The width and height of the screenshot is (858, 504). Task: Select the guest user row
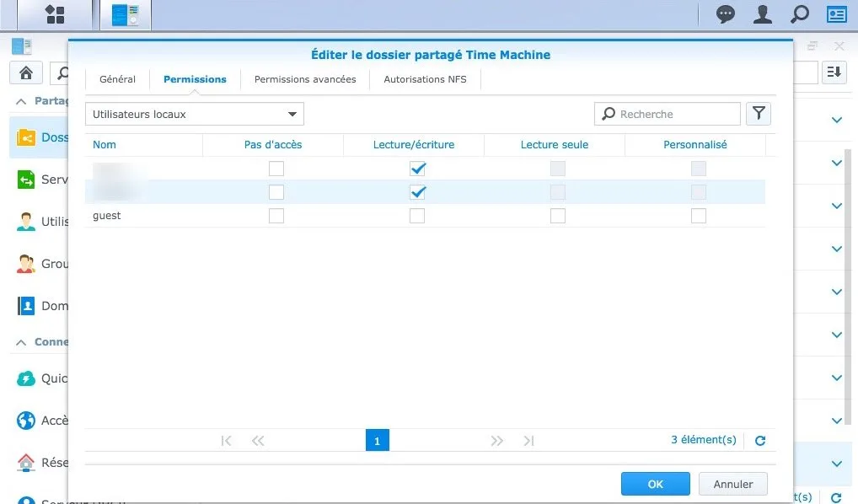pyautogui.click(x=425, y=216)
